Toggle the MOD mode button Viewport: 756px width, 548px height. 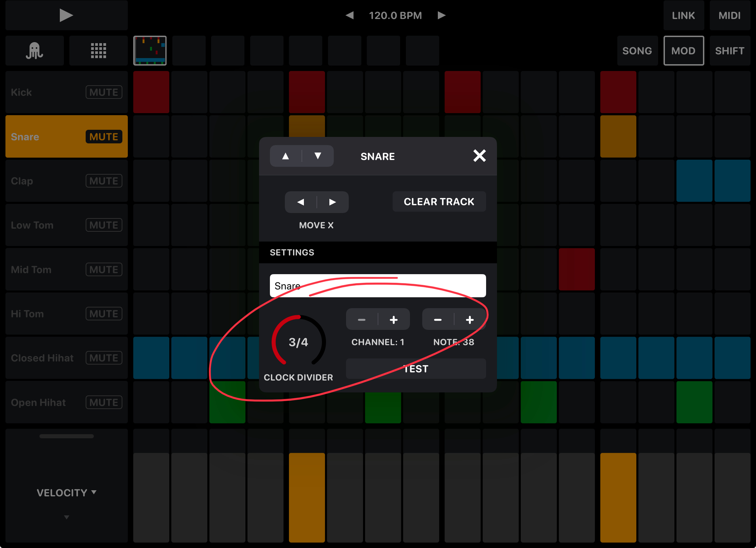point(683,51)
